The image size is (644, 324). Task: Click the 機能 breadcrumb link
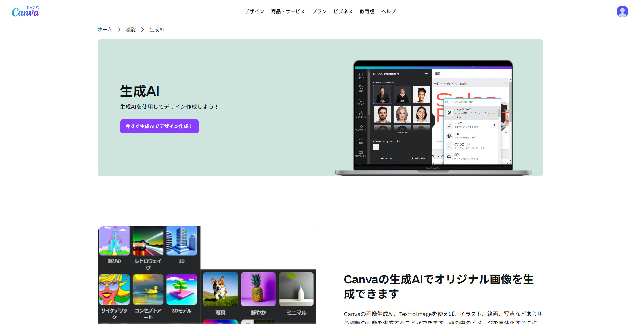(130, 30)
